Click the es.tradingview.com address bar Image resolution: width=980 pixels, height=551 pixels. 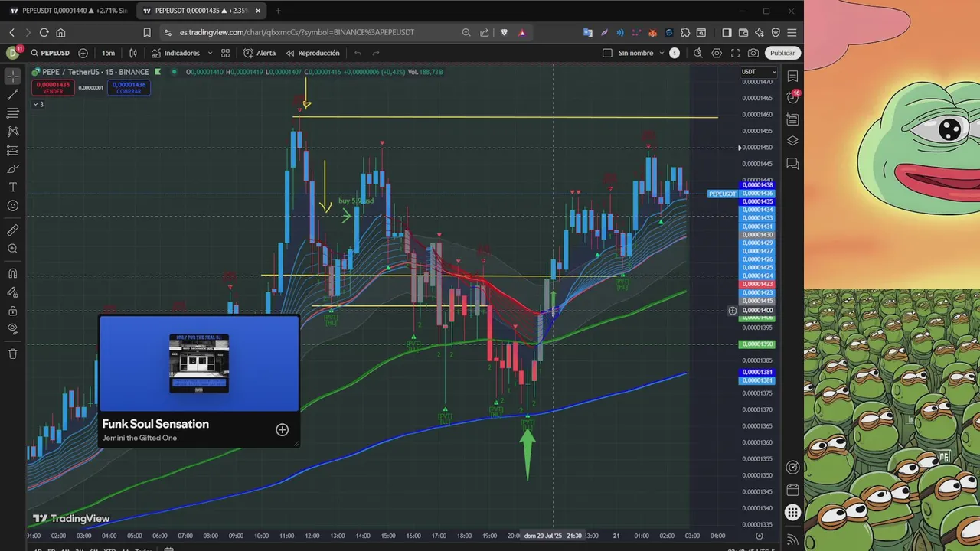pos(297,32)
